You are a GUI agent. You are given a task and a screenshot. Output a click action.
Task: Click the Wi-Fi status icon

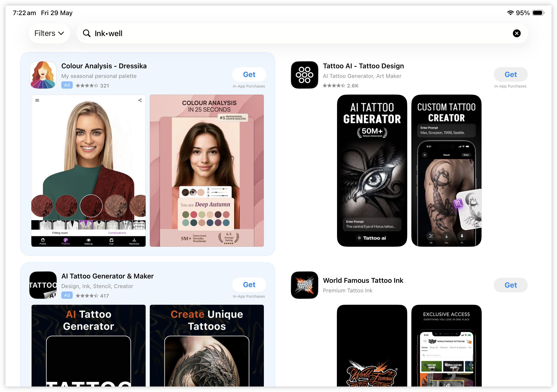pos(510,13)
